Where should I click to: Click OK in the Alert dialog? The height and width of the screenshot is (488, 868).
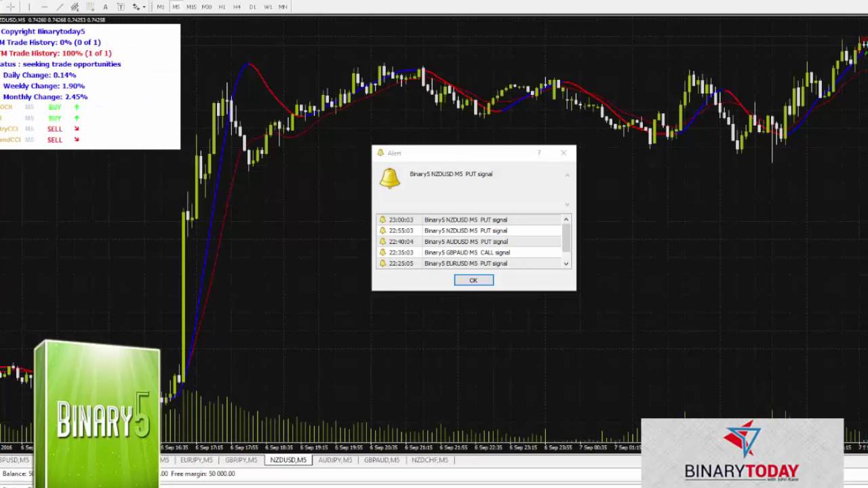click(474, 280)
